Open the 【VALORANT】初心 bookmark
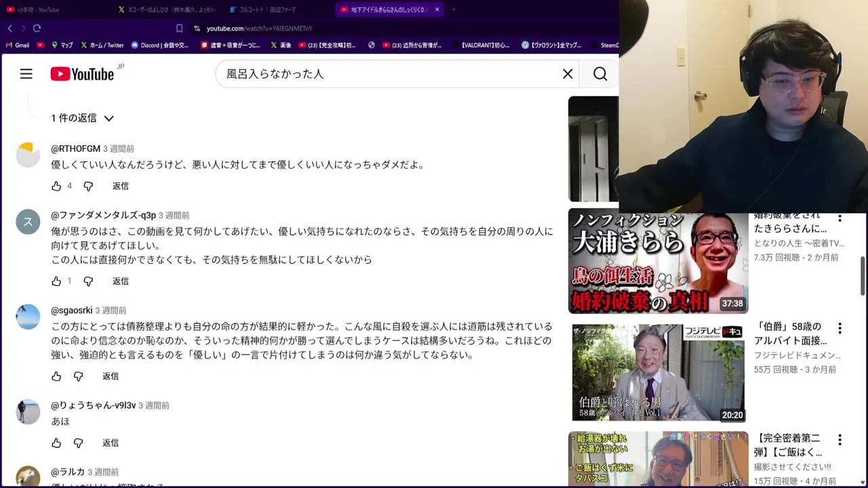The image size is (868, 488). click(x=480, y=45)
